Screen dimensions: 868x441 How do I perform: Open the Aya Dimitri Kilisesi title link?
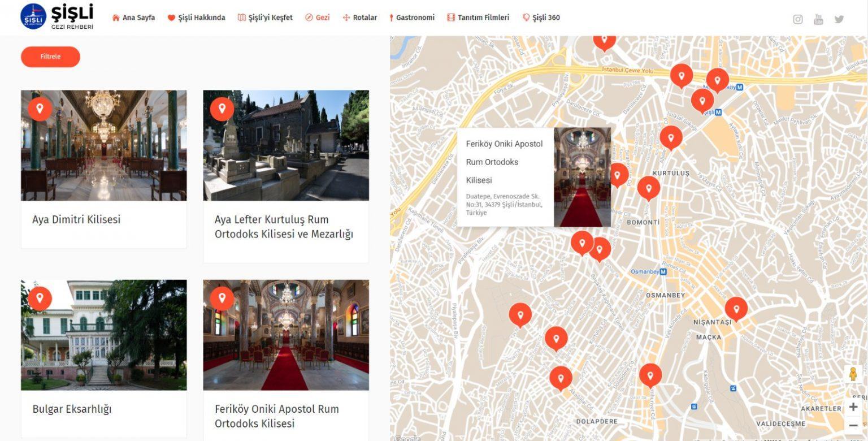click(76, 219)
